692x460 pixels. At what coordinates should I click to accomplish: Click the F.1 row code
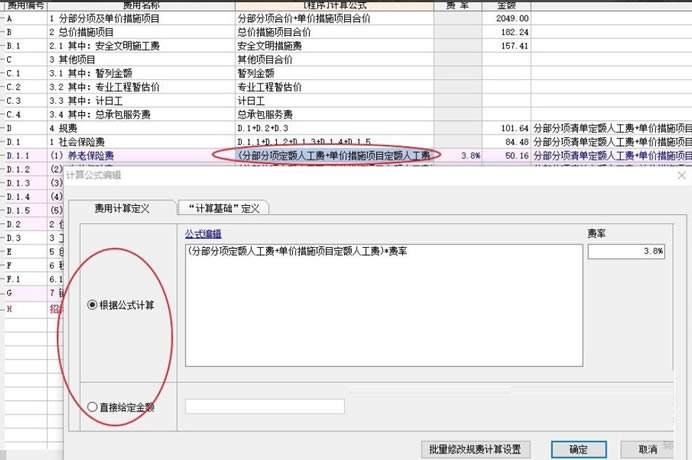pos(14,279)
